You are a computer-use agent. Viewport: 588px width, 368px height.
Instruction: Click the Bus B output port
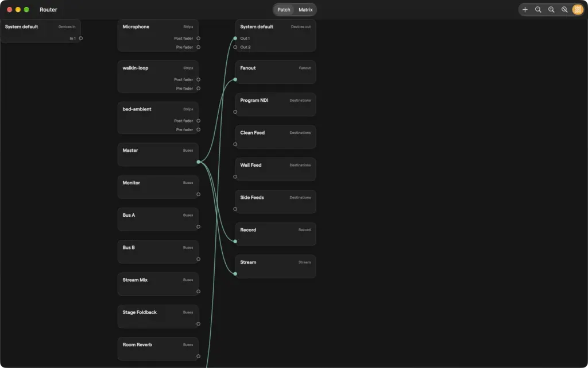click(x=198, y=259)
